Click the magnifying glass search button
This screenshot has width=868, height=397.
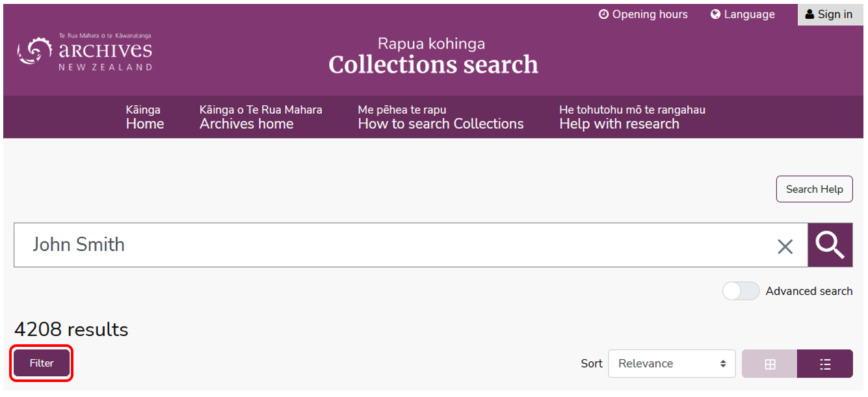click(830, 245)
